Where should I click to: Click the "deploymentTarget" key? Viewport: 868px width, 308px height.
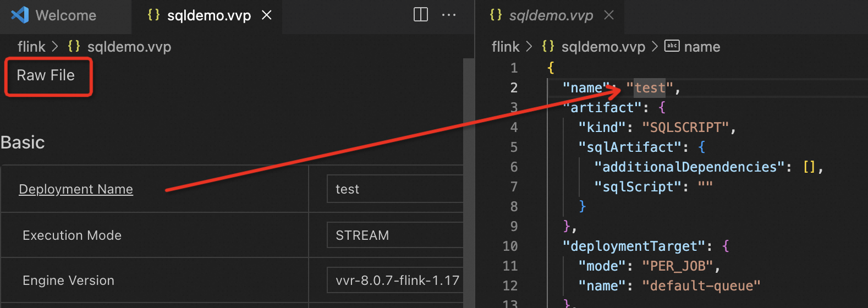point(634,246)
